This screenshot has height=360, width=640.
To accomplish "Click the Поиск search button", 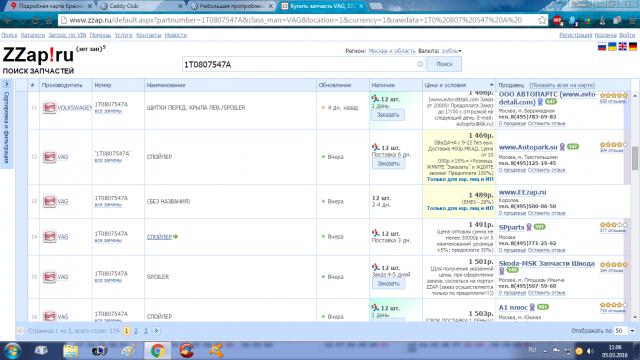I will point(444,64).
